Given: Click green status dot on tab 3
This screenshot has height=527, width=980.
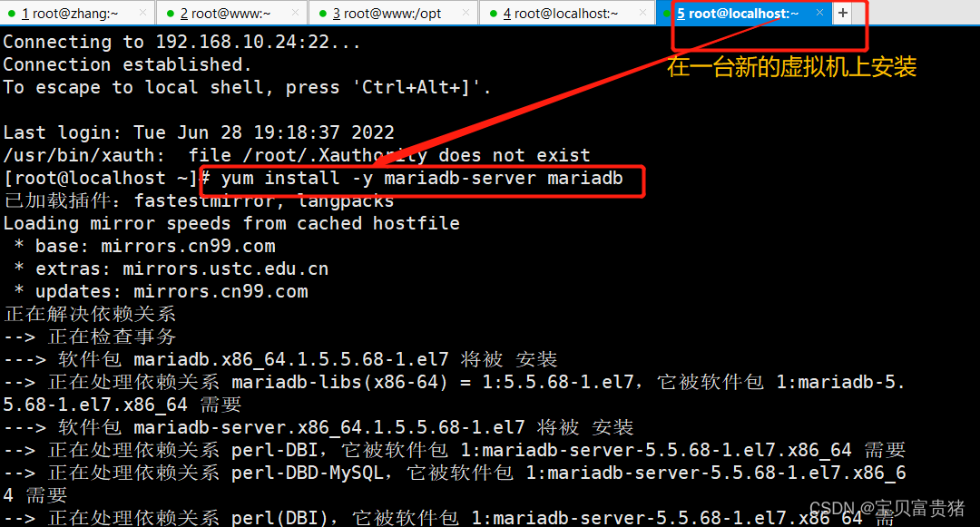Looking at the screenshot, I should (x=322, y=13).
